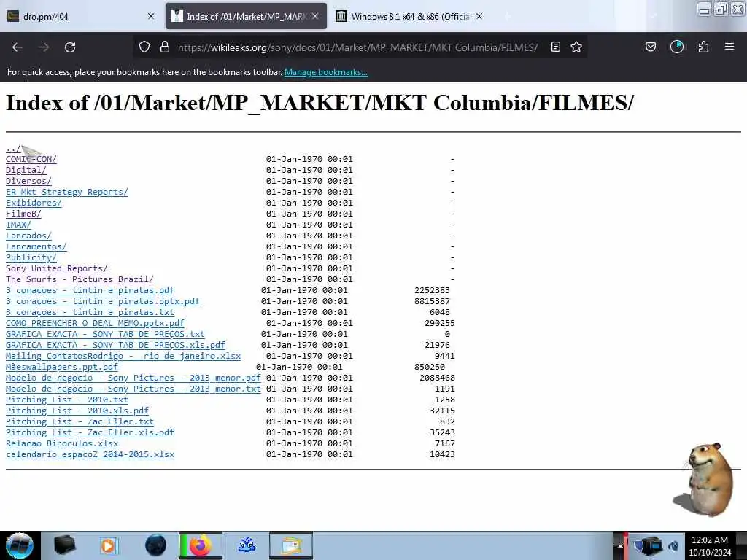Click the forward navigation arrow
Screen dimensions: 747x560
click(44, 47)
